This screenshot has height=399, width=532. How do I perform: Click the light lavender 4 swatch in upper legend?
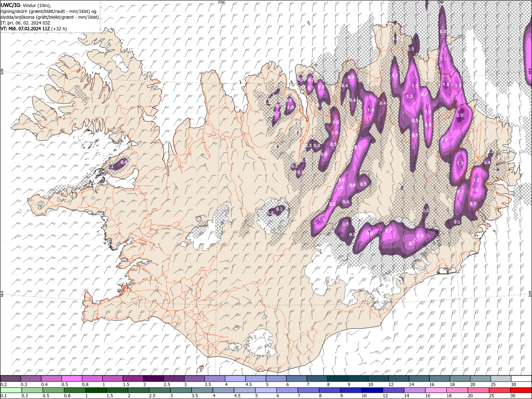click(235, 379)
